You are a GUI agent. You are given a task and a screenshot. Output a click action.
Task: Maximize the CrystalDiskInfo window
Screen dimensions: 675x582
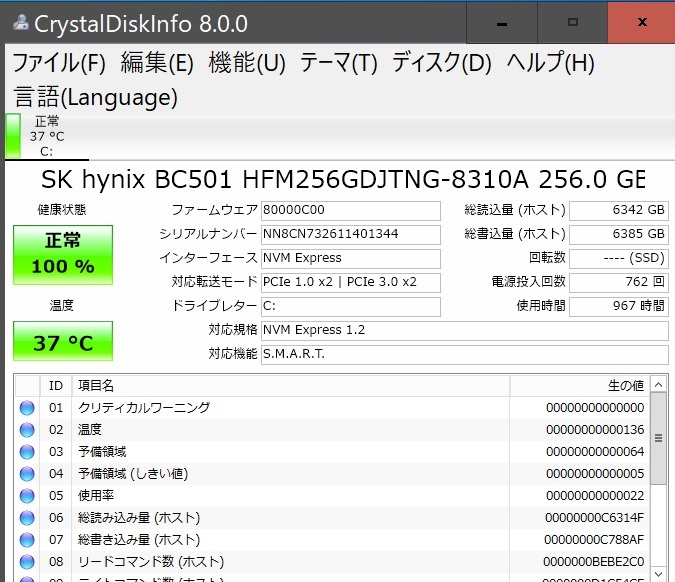pyautogui.click(x=573, y=23)
